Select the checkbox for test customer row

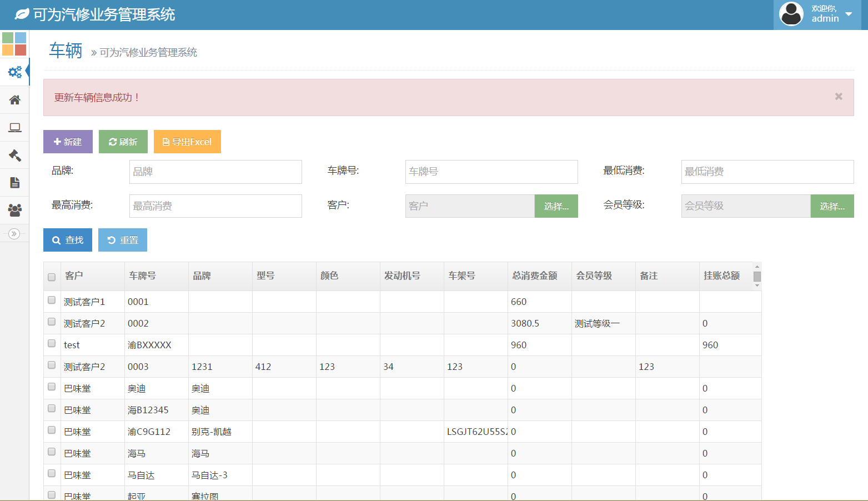52,343
